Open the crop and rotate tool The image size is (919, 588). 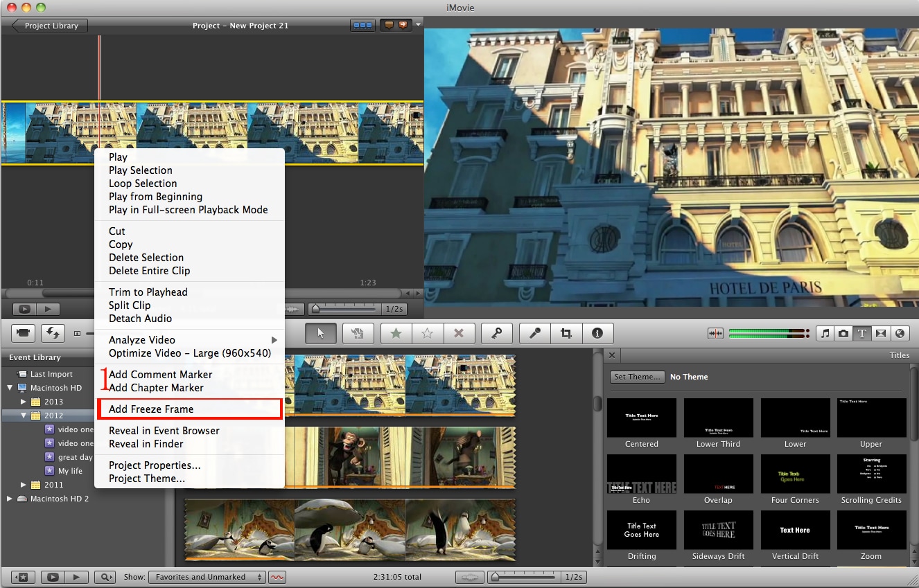tap(566, 333)
